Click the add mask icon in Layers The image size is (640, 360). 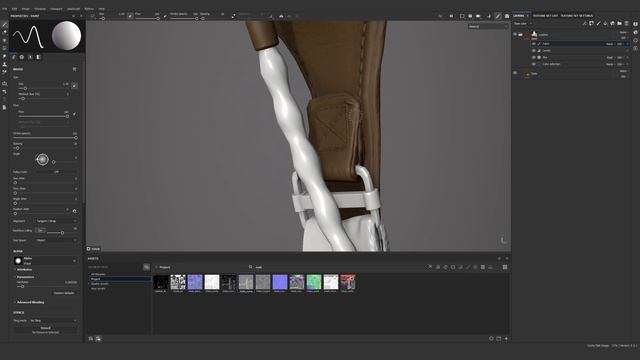point(591,24)
